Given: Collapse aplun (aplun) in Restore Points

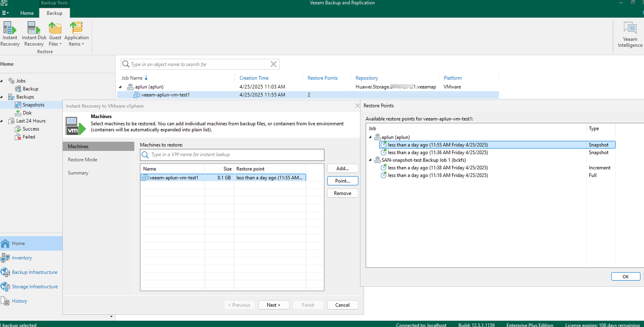Looking at the screenshot, I should (370, 137).
